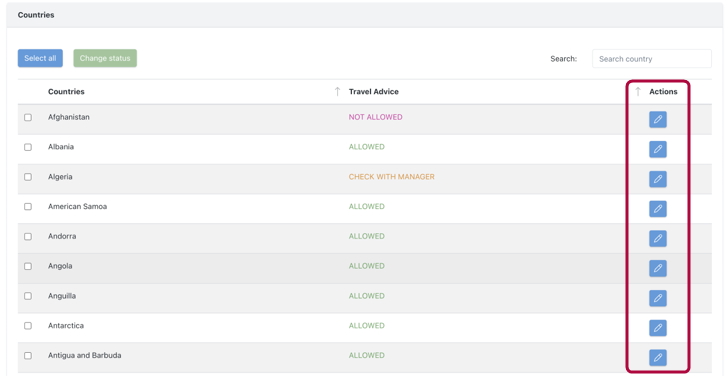Click the Select all button
Viewport: 727px width, 376px height.
coord(40,58)
